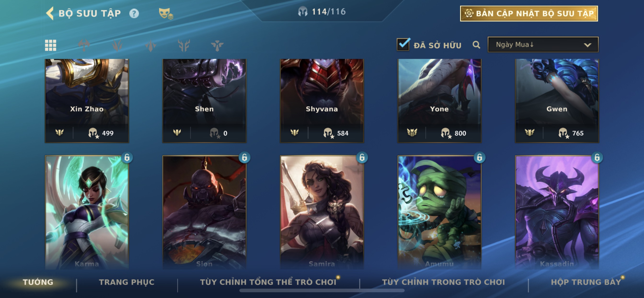The image size is (644, 298).
Task: Expand the Ngày Mua sort dropdown
Action: (543, 45)
